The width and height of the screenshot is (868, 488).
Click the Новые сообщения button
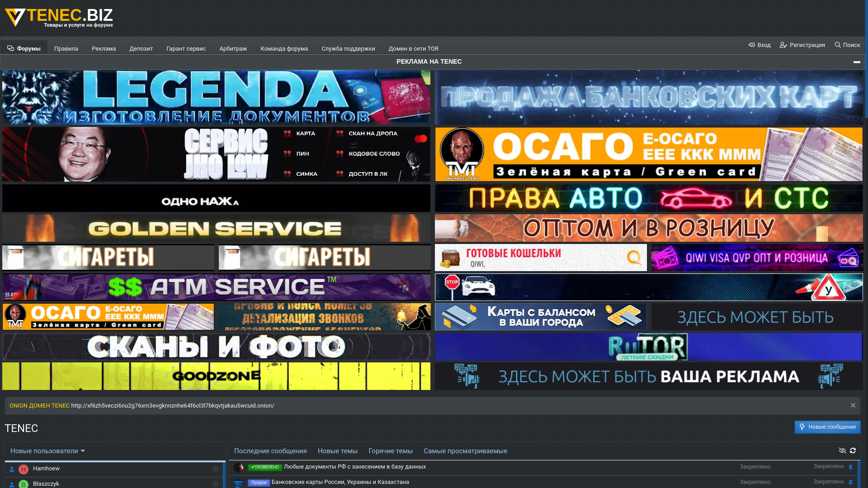(827, 427)
